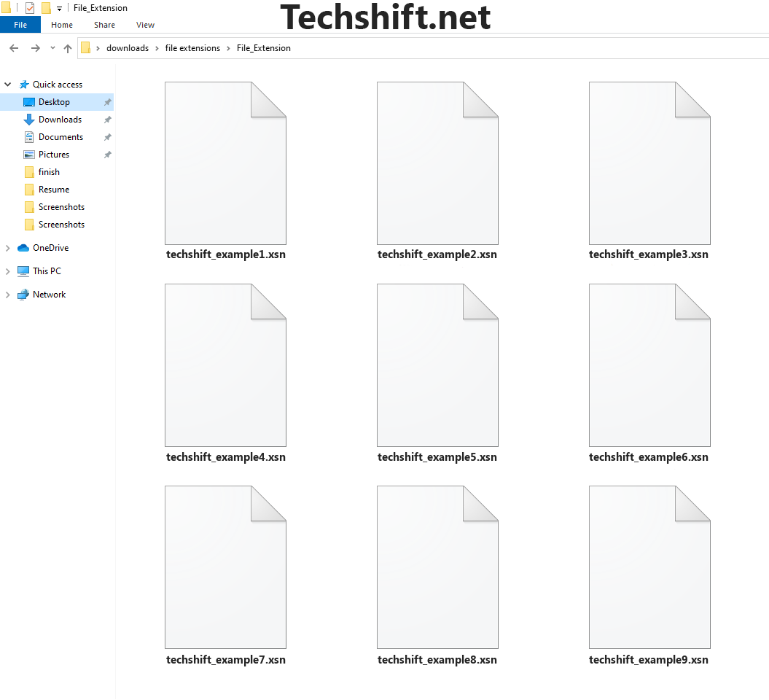Select the techshift_example5.xsn file icon
The image size is (769, 700).
[x=437, y=365]
